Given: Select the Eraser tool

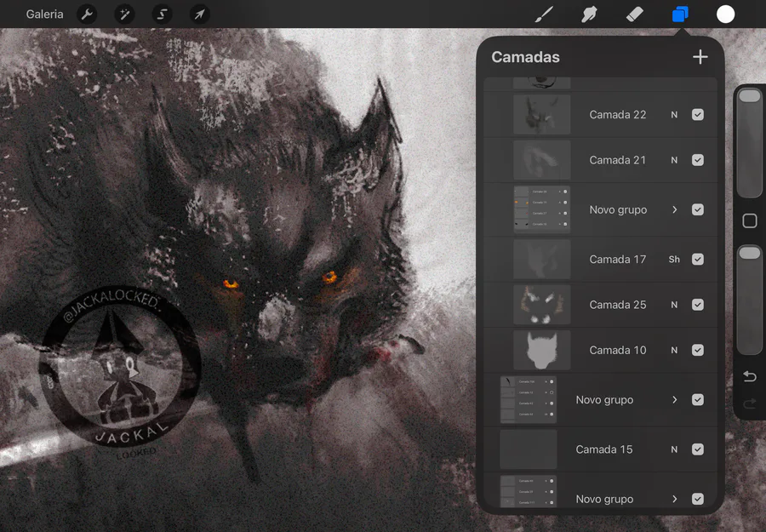Looking at the screenshot, I should click(635, 14).
